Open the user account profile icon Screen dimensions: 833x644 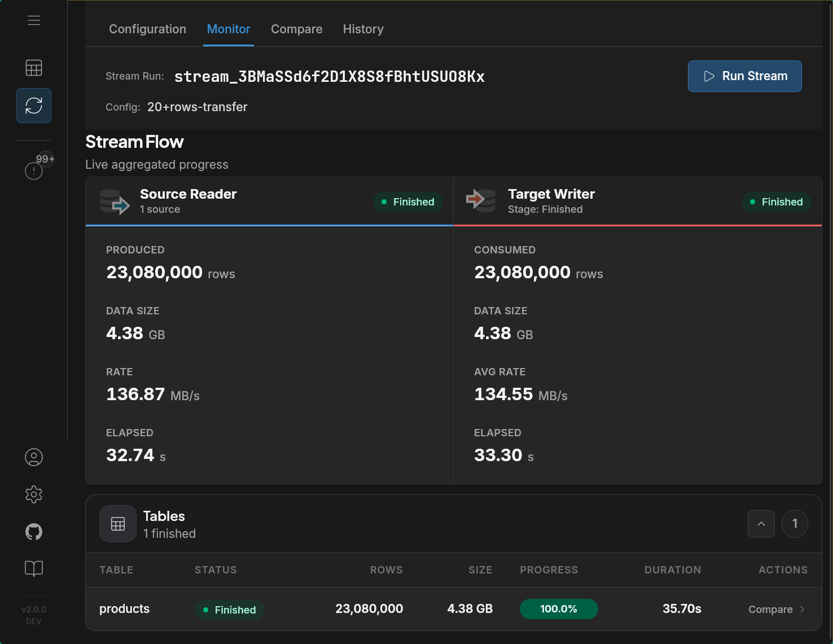click(x=34, y=457)
